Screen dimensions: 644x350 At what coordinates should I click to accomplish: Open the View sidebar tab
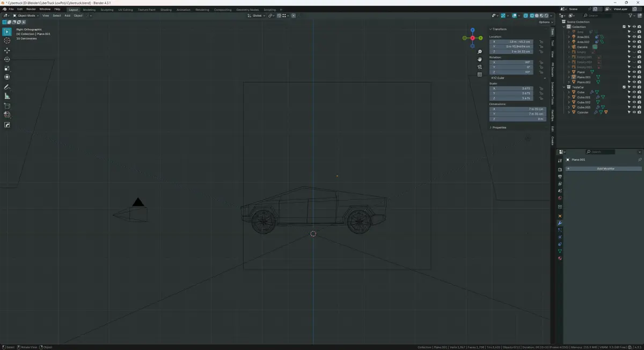click(x=552, y=54)
